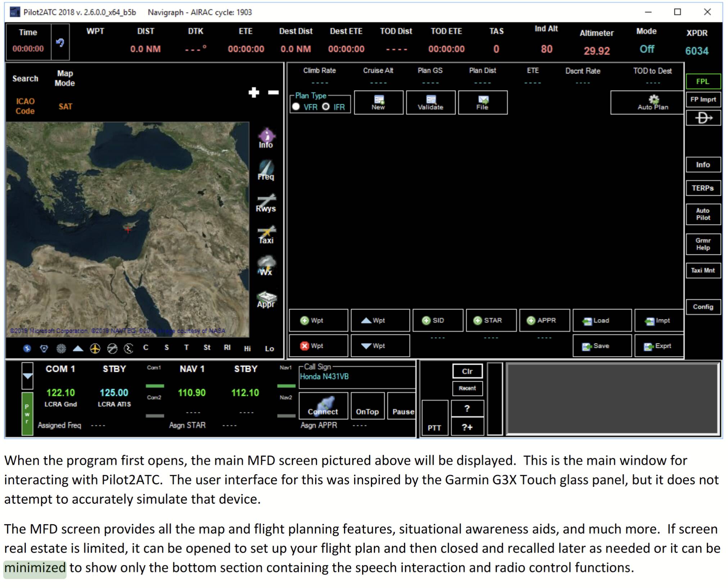Click the Map Mode button

pos(65,78)
